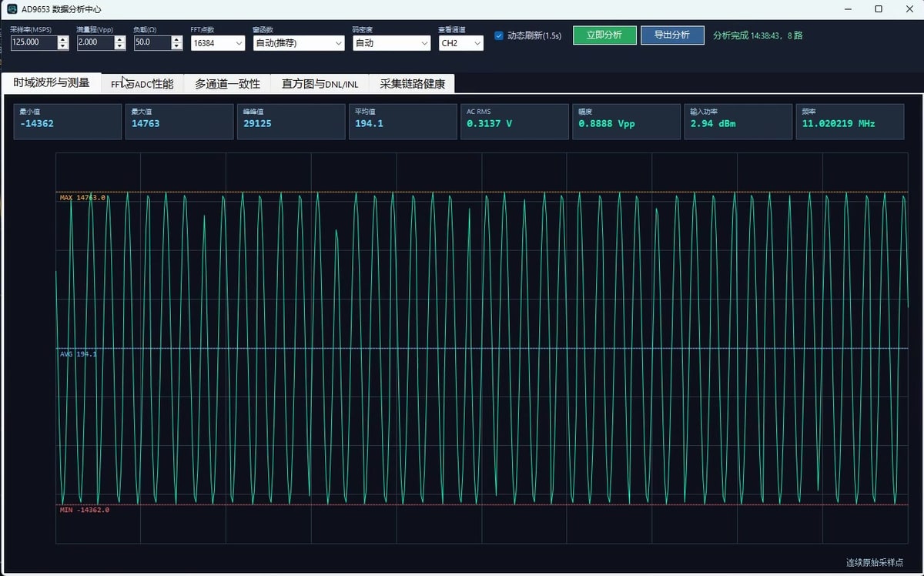Viewport: 924px width, 576px height.
Task: Decrease the 采样率 value with down arrow
Action: [63, 46]
